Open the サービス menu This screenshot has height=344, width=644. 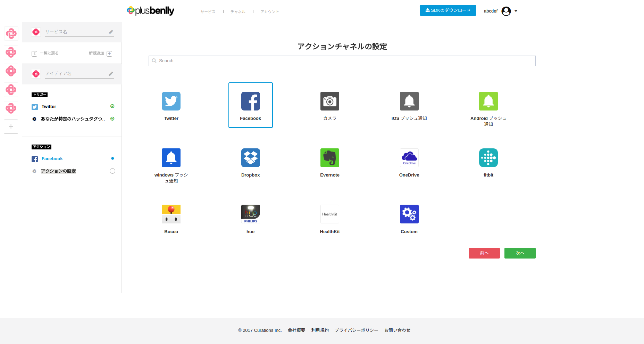[x=208, y=12]
